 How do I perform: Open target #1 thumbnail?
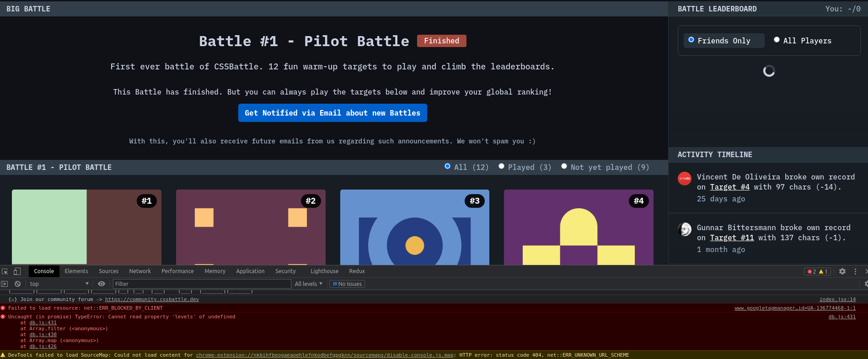coord(86,227)
